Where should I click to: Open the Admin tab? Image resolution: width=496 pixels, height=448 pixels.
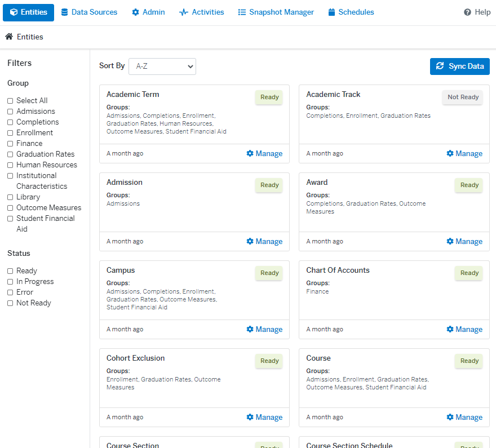coord(148,12)
